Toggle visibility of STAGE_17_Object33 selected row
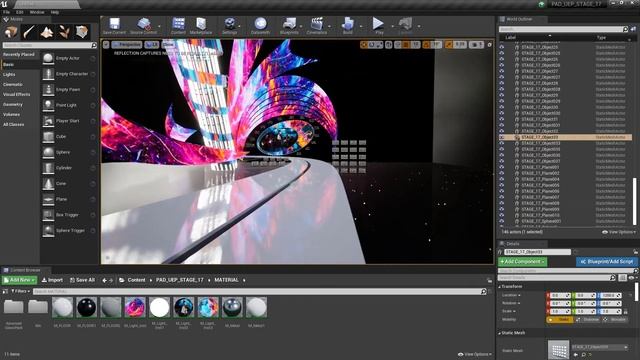The width and height of the screenshot is (640, 360). point(502,138)
